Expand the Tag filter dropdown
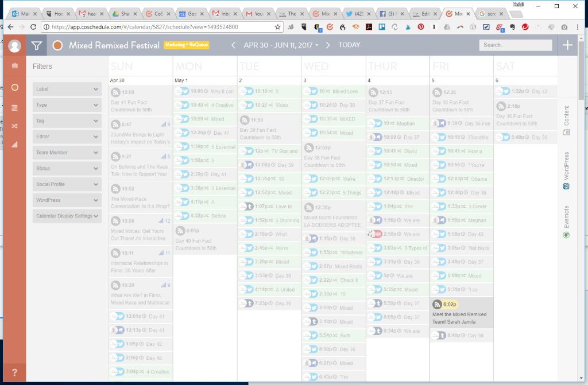588x385 pixels. pos(67,120)
